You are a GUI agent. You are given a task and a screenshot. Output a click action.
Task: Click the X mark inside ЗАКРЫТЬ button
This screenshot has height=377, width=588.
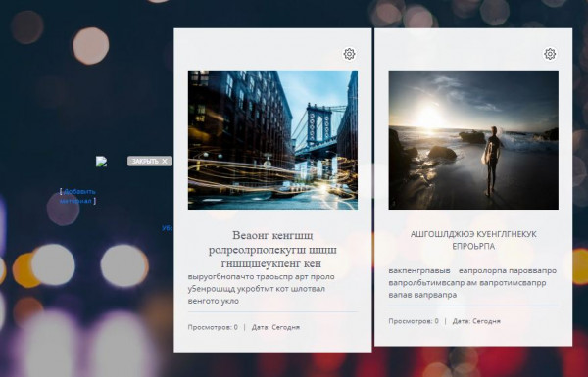point(165,162)
